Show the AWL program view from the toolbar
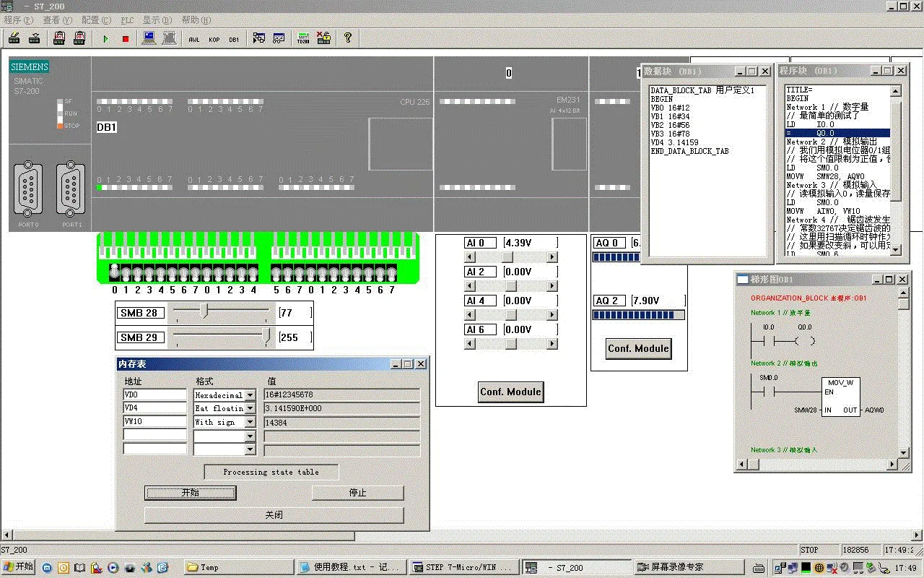This screenshot has width=924, height=578. (x=194, y=39)
